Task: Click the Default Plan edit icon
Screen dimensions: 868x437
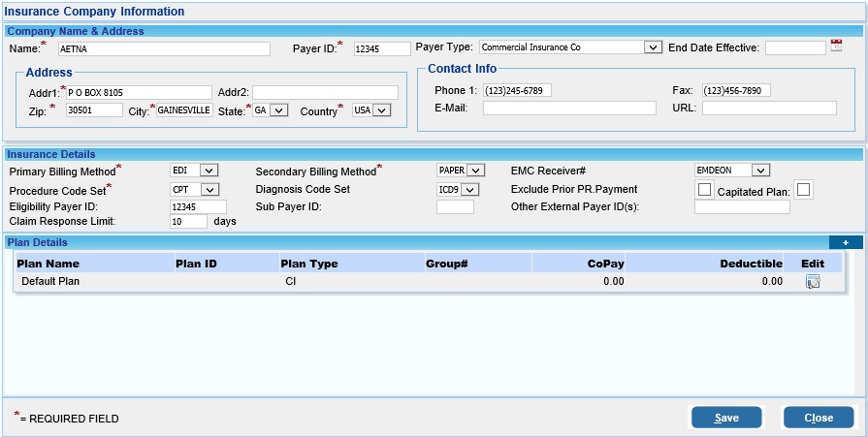Action: (x=812, y=281)
